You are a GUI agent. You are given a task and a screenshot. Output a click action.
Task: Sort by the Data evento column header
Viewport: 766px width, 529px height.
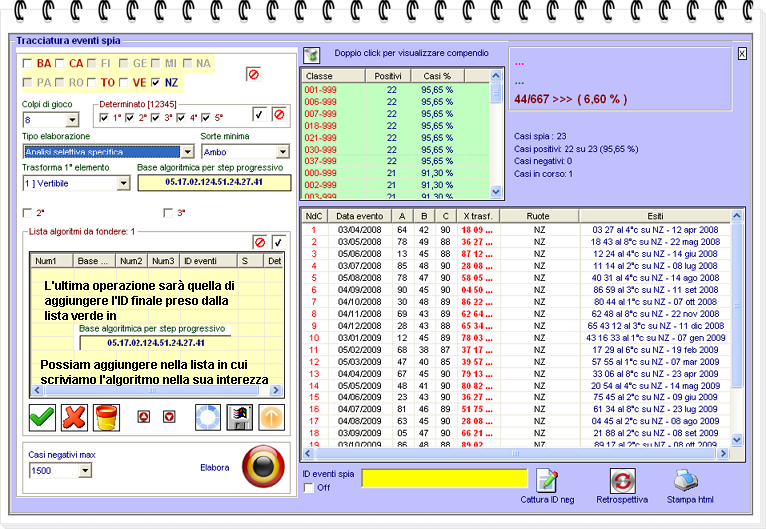click(358, 215)
